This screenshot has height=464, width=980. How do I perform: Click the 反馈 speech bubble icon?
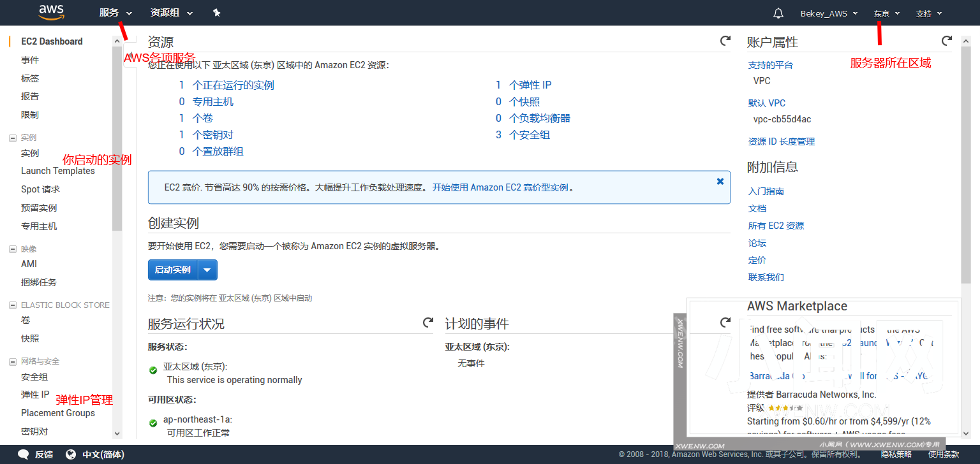24,454
